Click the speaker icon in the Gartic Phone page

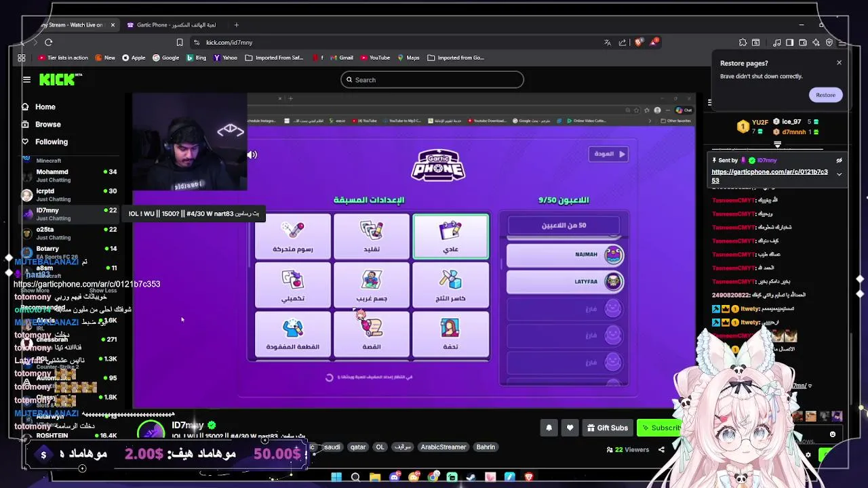[252, 155]
